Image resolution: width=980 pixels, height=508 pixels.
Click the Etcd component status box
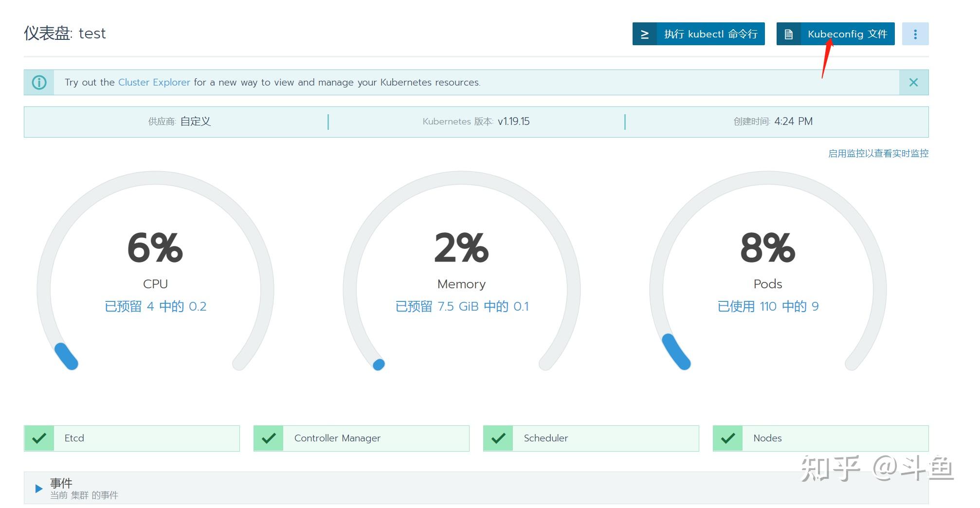tap(132, 438)
